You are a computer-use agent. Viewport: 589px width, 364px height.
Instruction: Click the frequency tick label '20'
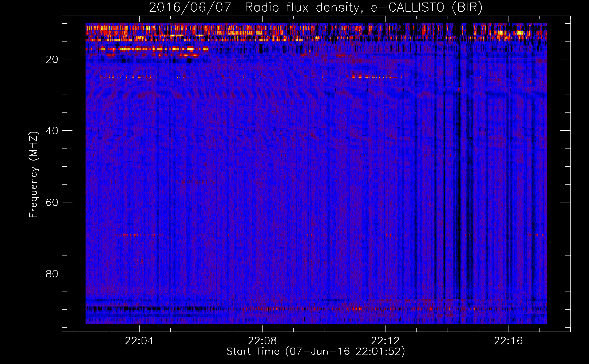tap(52, 59)
